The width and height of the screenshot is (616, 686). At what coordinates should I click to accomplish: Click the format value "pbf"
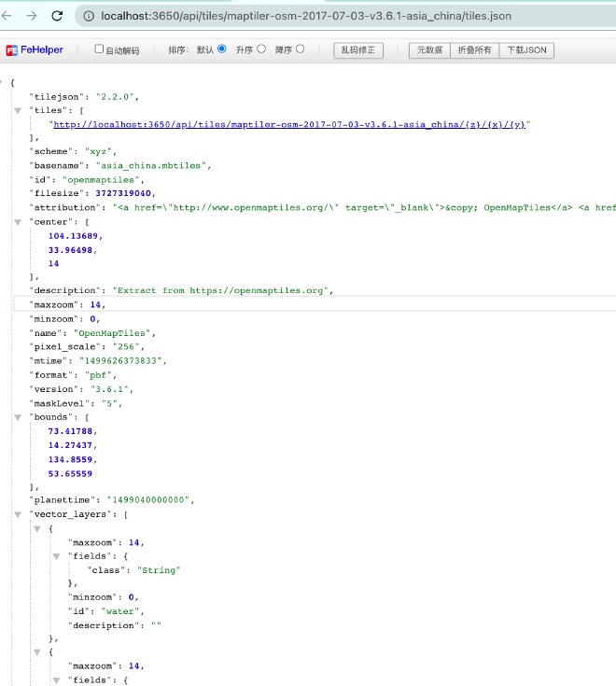[x=98, y=375]
